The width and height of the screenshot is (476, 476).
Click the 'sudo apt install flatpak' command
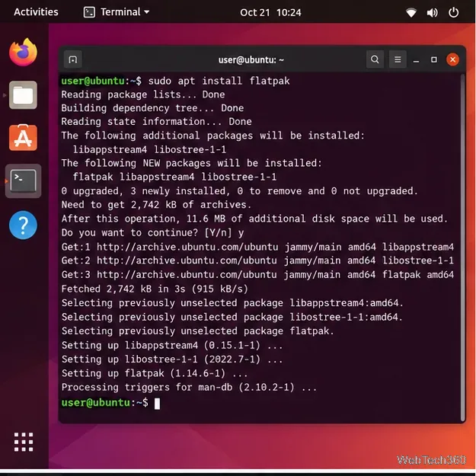[219, 81]
